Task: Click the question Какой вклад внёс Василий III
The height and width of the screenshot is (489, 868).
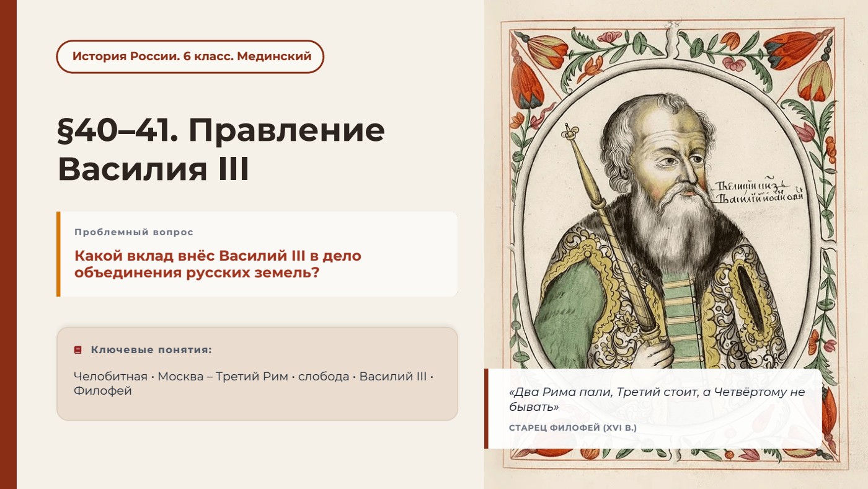Action: (218, 264)
